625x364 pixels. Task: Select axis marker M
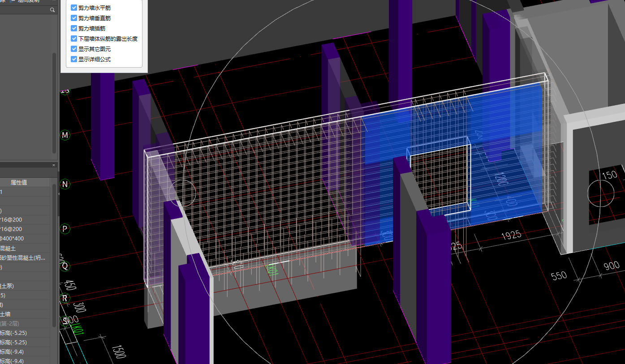(x=65, y=135)
